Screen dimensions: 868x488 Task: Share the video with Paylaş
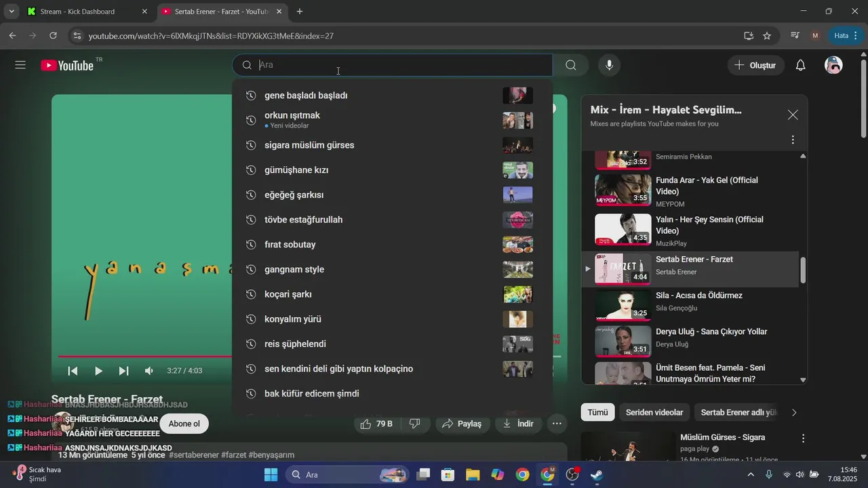461,424
